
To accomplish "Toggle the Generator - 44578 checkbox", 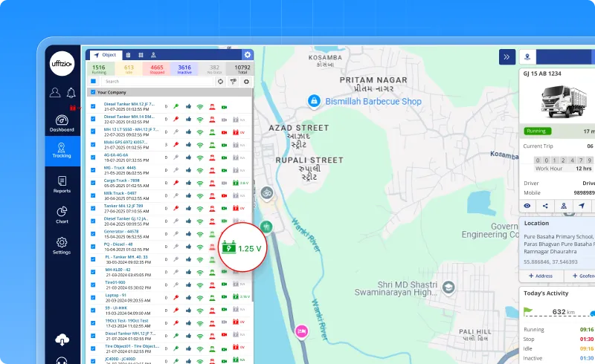I will click(x=93, y=233).
